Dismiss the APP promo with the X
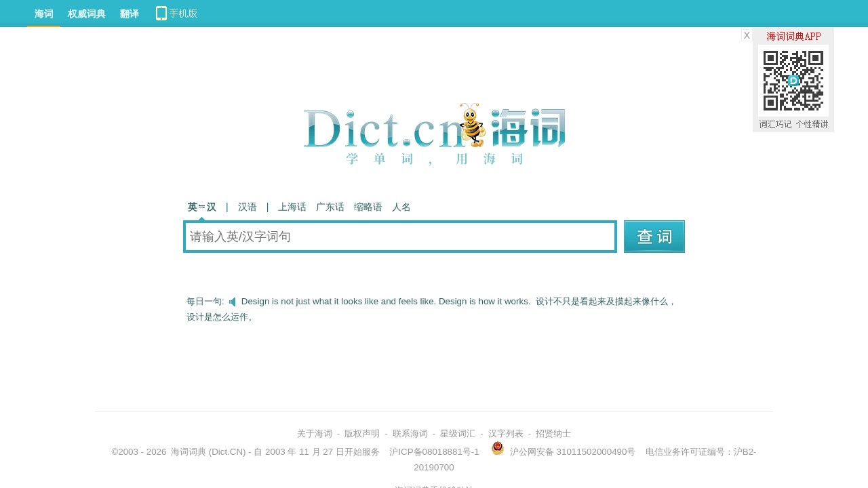This screenshot has height=488, width=868. click(746, 35)
